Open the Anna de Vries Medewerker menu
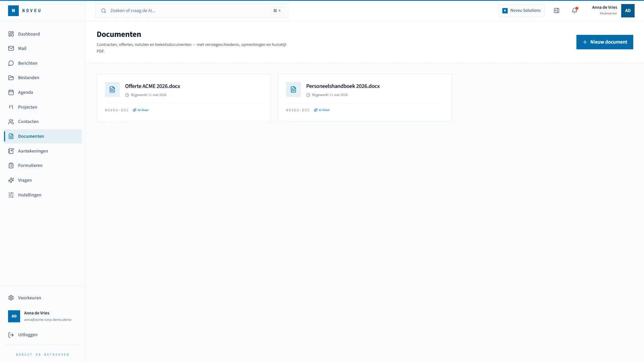The image size is (644, 362). [613, 11]
